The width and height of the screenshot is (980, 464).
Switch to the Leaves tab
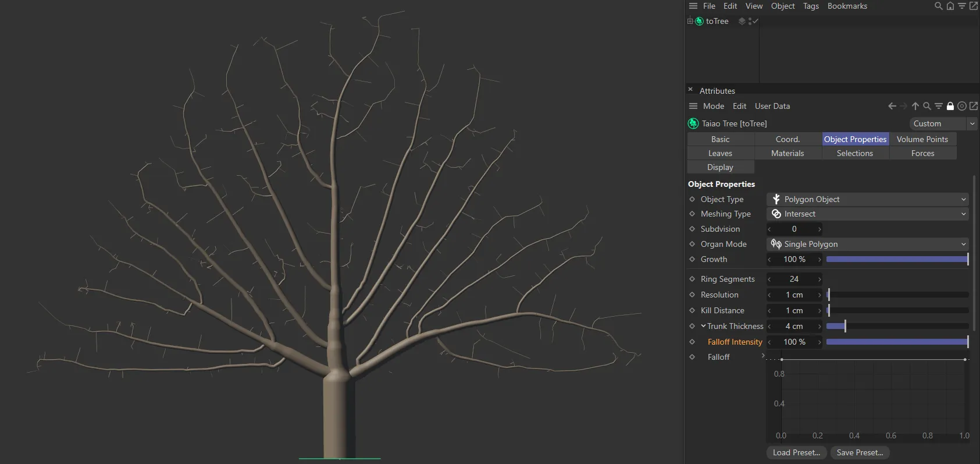(720, 153)
